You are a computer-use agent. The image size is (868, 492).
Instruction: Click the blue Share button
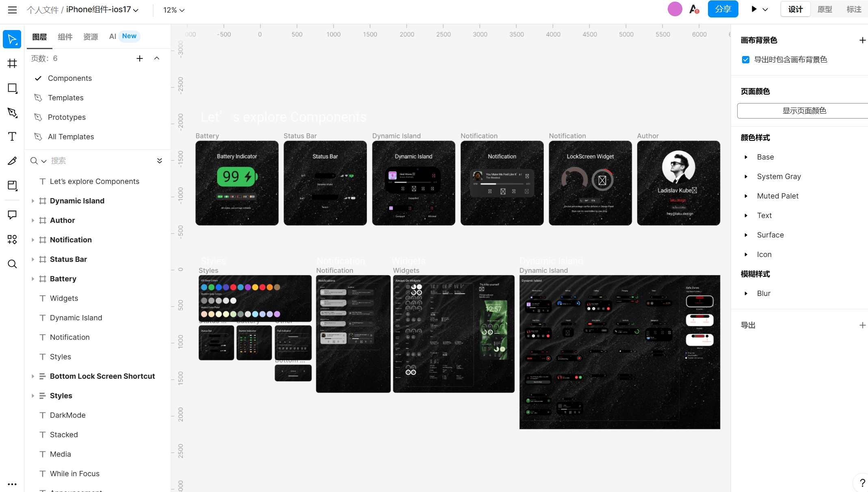coord(723,9)
